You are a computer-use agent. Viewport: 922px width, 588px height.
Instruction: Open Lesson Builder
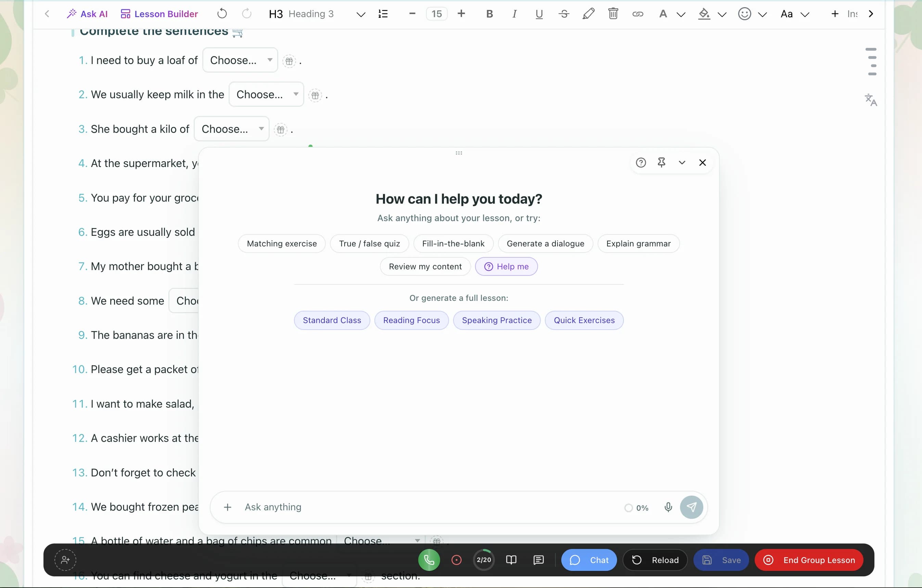pos(159,14)
